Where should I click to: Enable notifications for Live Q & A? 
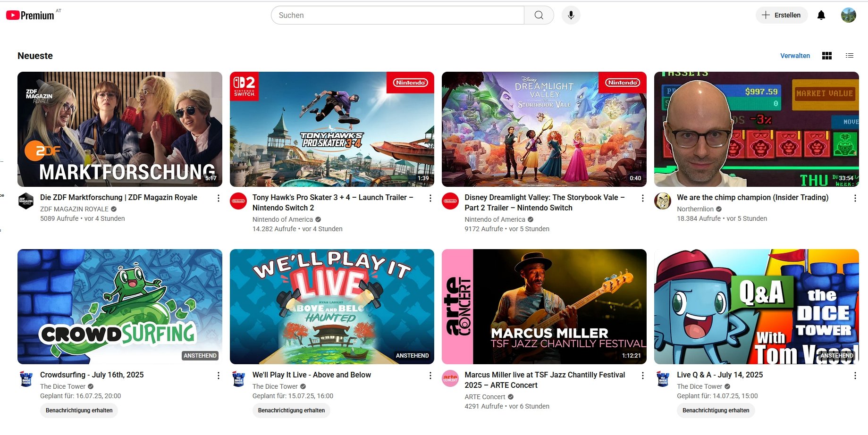pos(716,410)
